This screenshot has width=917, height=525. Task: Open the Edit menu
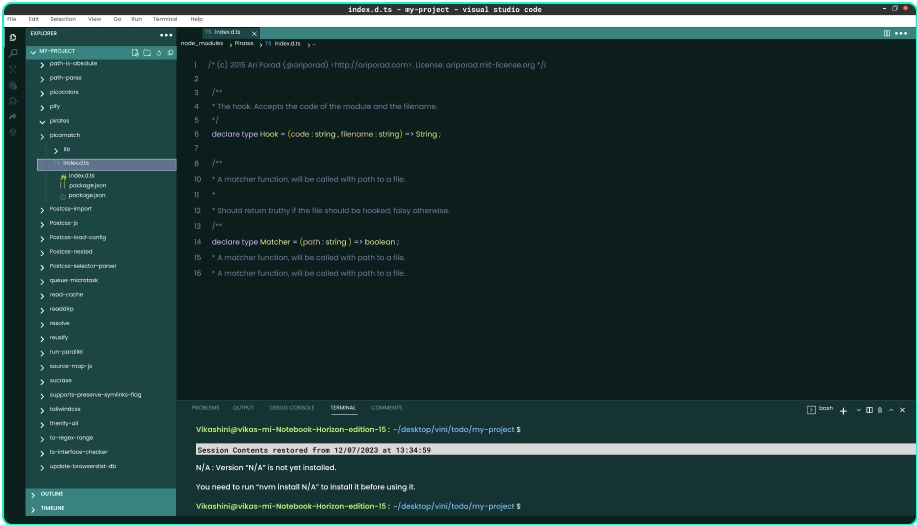(x=33, y=19)
